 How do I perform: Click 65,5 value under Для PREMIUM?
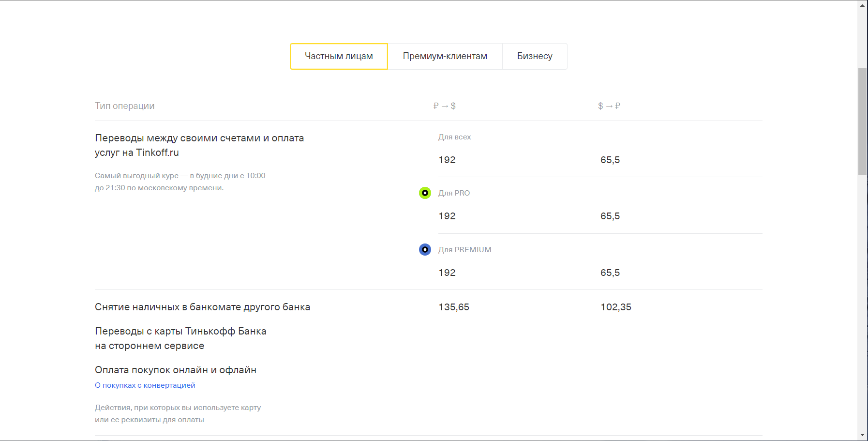tap(610, 273)
